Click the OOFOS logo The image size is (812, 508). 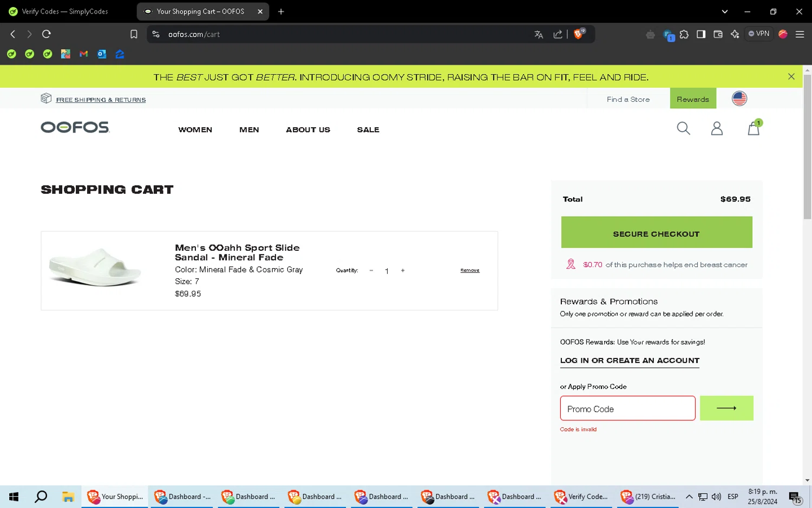point(75,127)
